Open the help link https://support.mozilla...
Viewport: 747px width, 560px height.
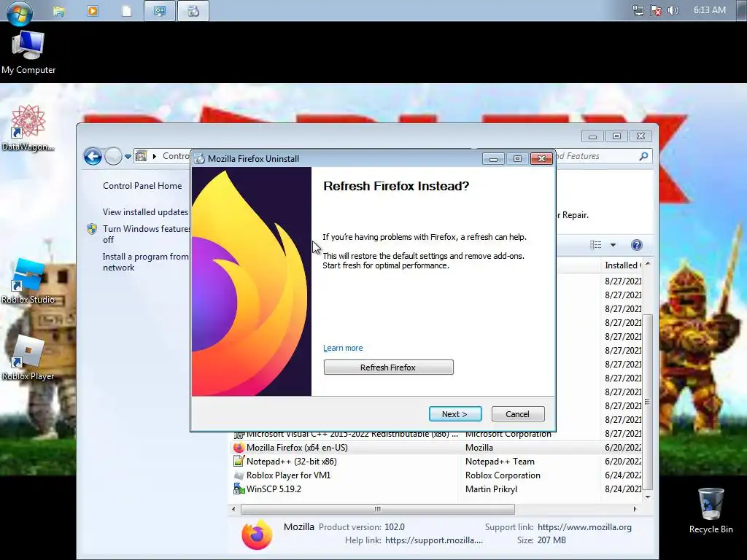click(433, 540)
